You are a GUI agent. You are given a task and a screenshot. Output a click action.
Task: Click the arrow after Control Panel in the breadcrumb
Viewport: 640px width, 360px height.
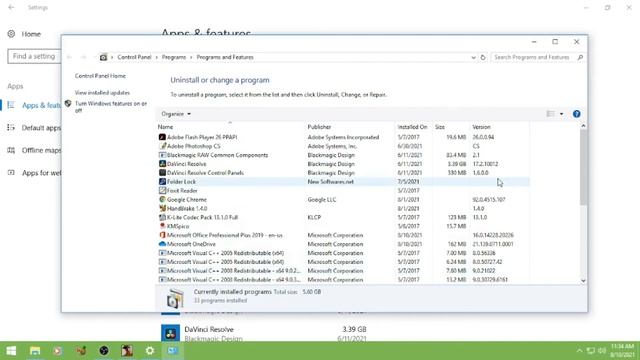[157, 58]
